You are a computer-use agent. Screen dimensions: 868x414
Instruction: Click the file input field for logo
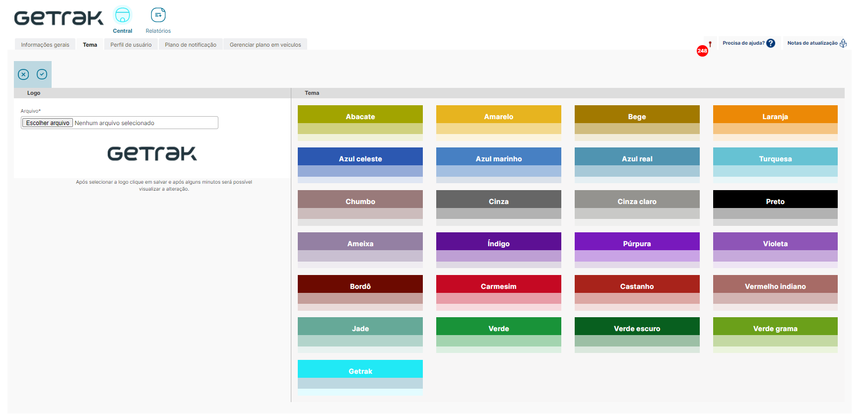click(120, 123)
